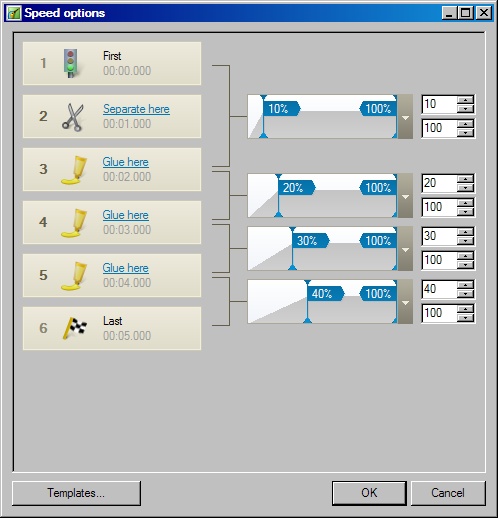498x518 pixels.
Task: Click the glue tube icon in row 4
Action: pyautogui.click(x=74, y=223)
